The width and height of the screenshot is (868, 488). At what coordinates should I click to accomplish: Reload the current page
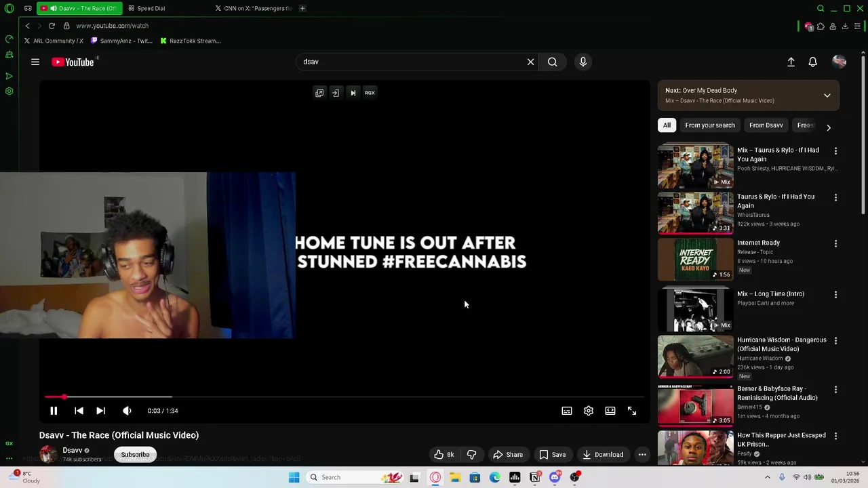click(52, 26)
